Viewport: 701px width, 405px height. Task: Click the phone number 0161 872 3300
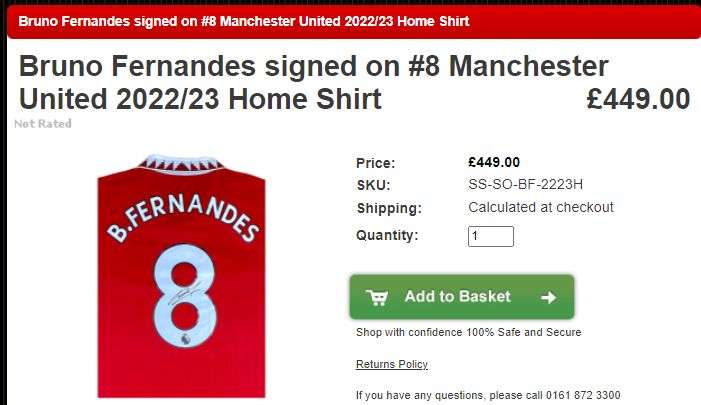tap(583, 395)
